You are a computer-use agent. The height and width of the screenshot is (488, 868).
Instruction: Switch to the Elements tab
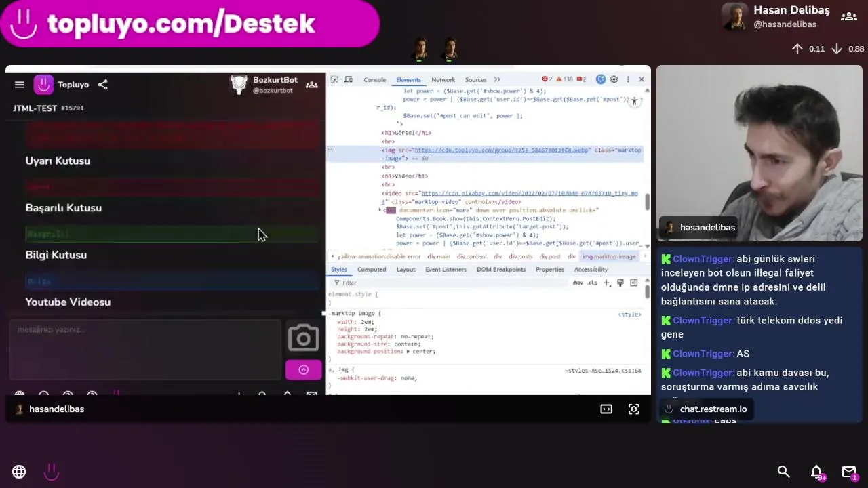408,80
